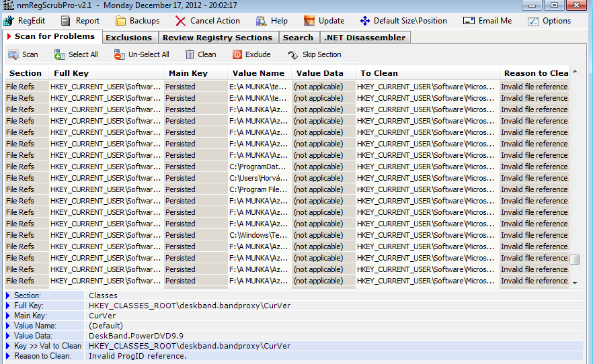
Task: Click the DeskBand.PowerDVD9.9 value data
Action: (x=136, y=336)
